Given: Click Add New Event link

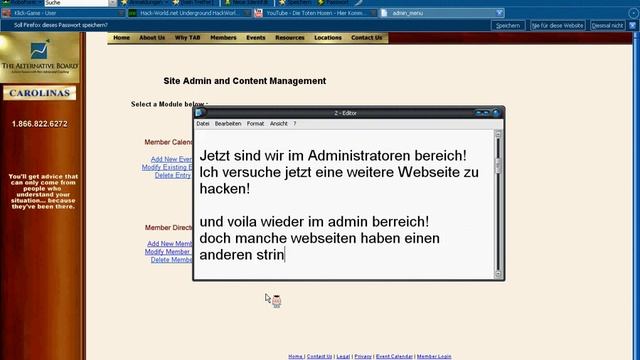Looking at the screenshot, I should pyautogui.click(x=171, y=159).
